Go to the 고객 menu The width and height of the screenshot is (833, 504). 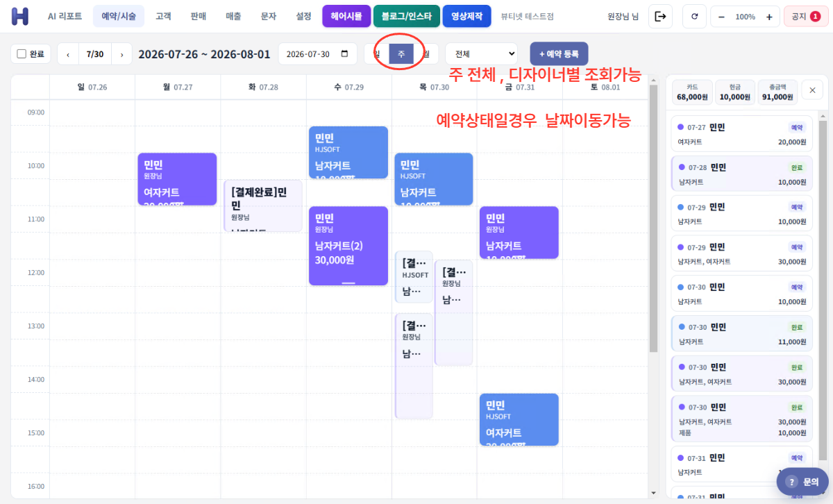pos(164,15)
